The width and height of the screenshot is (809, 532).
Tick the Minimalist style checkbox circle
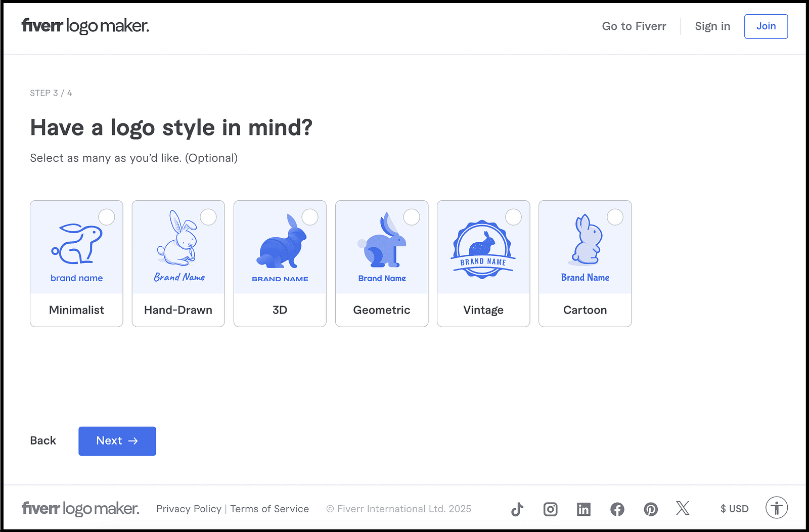[107, 217]
